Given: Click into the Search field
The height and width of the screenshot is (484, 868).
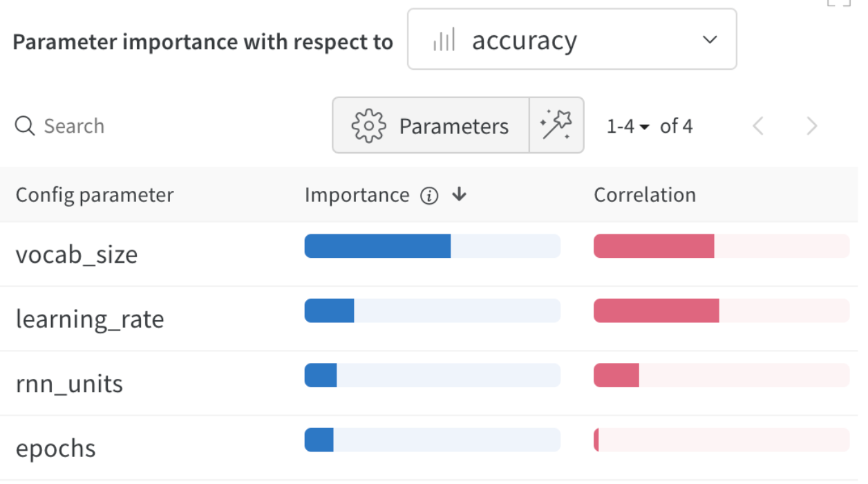Looking at the screenshot, I should coord(138,126).
